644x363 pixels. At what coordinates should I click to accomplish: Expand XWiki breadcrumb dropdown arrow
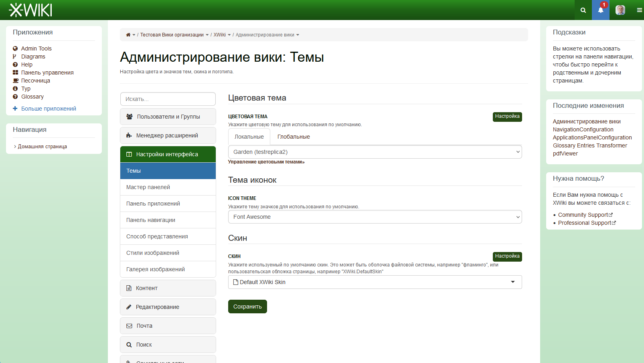(x=229, y=35)
